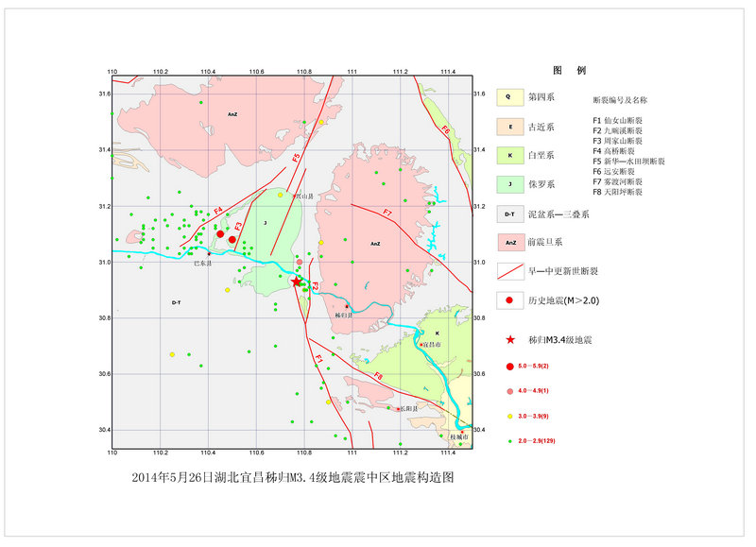Click the F5 fault label on the map
The height and width of the screenshot is (547, 756).
coord(297,158)
